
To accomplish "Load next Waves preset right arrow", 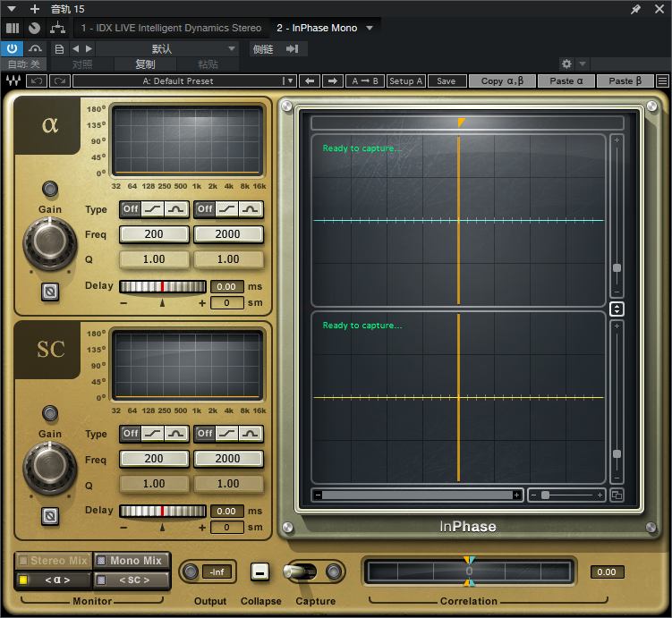I will tap(333, 81).
